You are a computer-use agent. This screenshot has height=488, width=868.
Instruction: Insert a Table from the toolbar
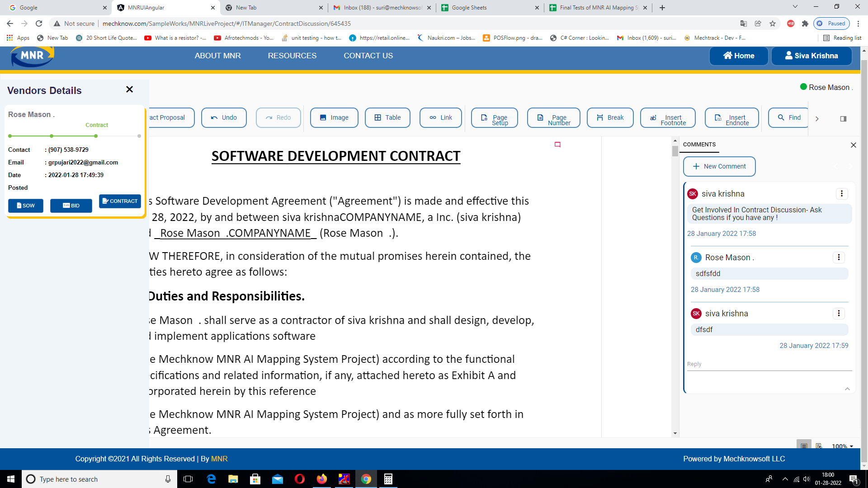[387, 117]
